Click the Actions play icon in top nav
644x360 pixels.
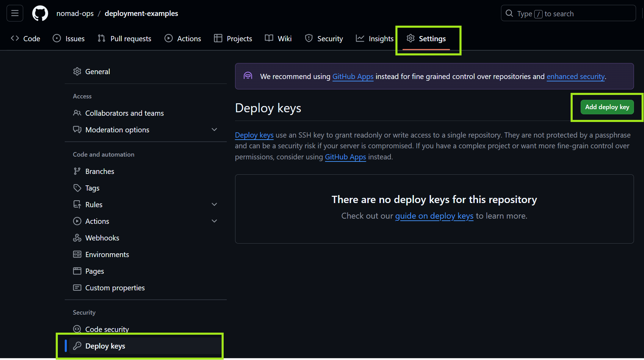tap(169, 38)
